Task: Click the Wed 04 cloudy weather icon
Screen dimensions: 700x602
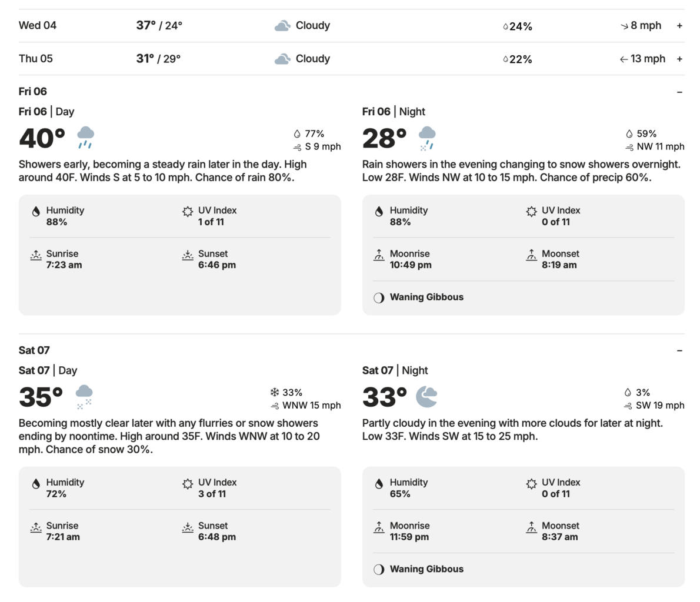Action: pyautogui.click(x=282, y=26)
